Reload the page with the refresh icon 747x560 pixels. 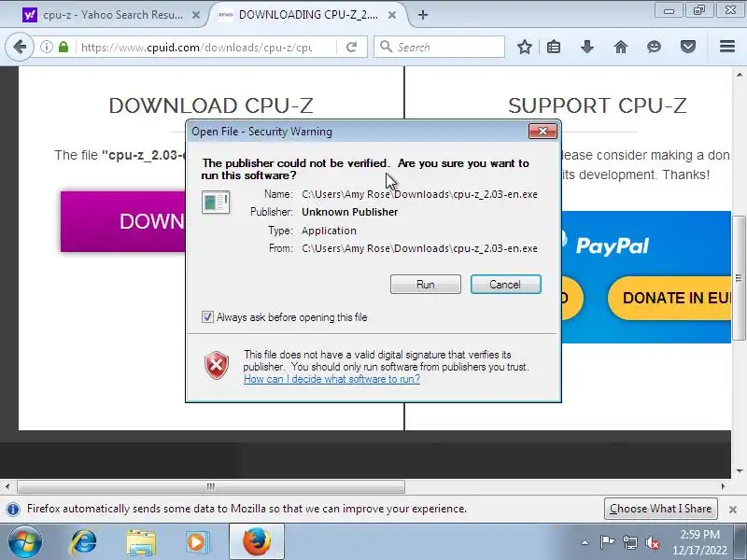point(352,47)
